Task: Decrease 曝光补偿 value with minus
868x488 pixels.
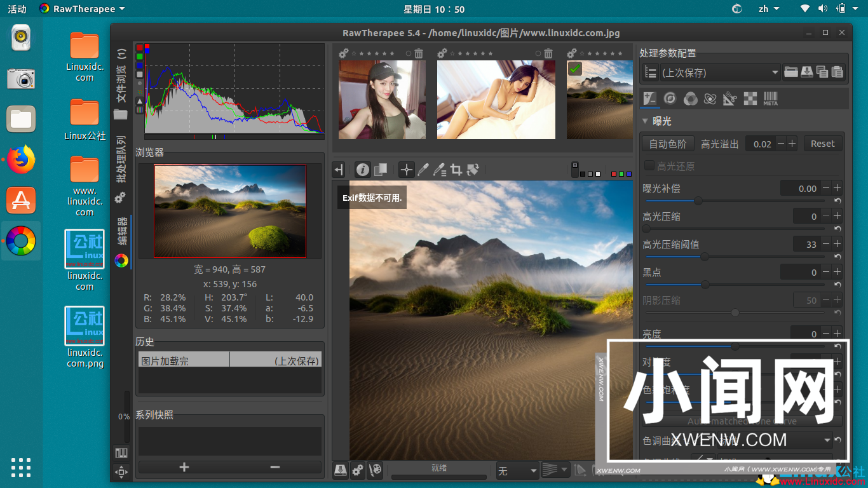Action: tap(825, 188)
